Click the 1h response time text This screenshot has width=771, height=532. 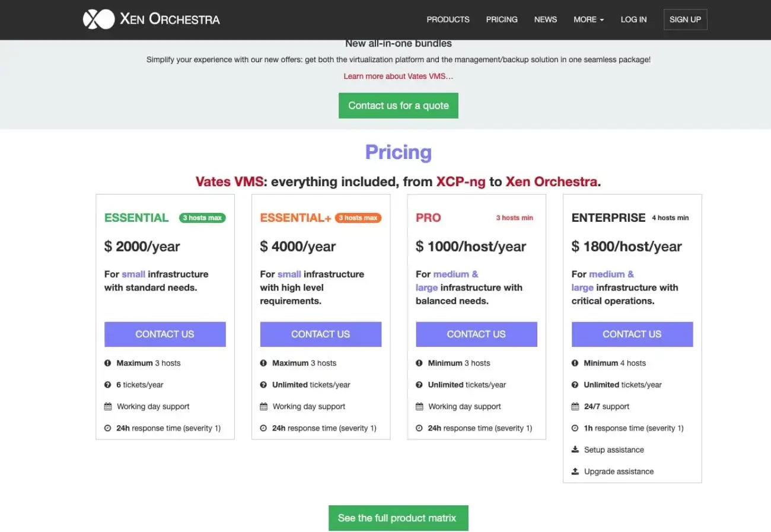click(x=633, y=428)
